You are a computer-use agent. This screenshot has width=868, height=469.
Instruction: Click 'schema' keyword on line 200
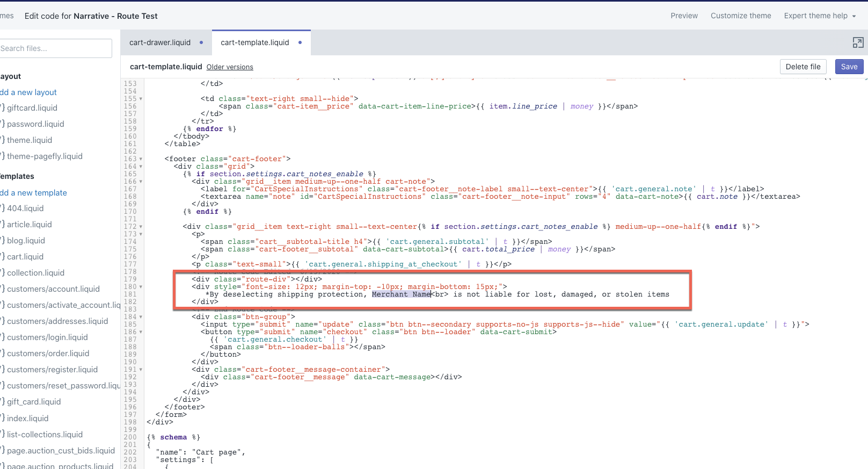pos(173,437)
